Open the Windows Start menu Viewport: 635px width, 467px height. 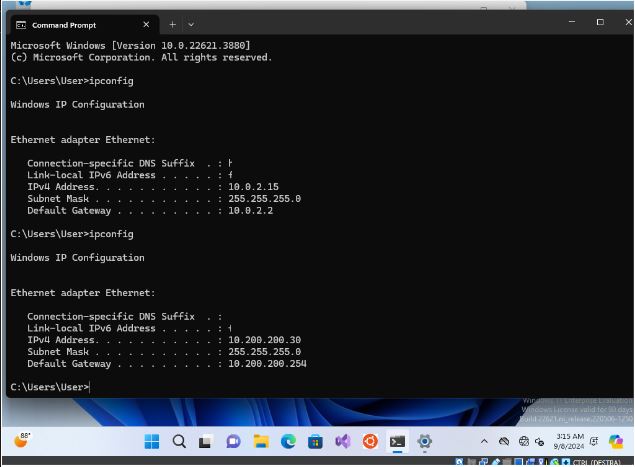pyautogui.click(x=152, y=441)
